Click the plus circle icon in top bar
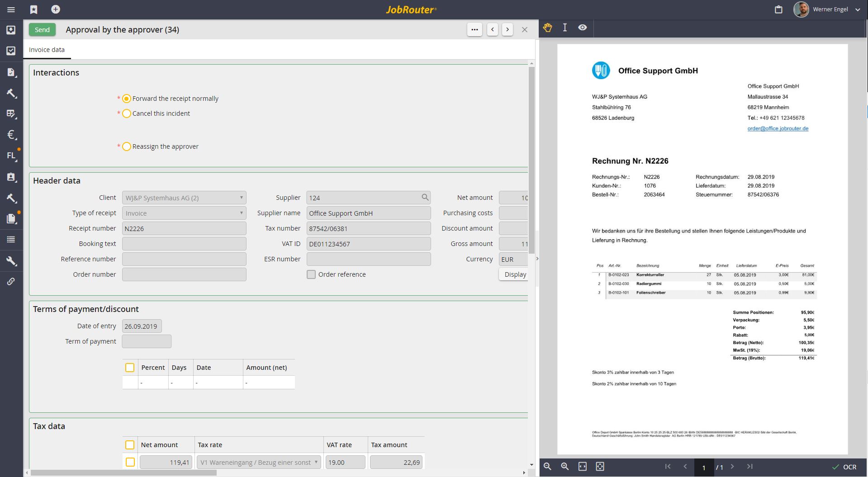 (x=56, y=9)
